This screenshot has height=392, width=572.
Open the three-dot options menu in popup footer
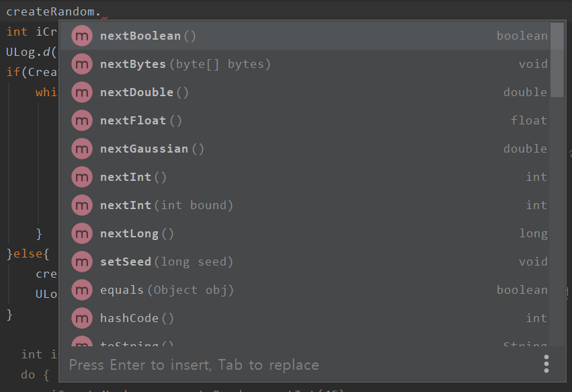tap(546, 364)
